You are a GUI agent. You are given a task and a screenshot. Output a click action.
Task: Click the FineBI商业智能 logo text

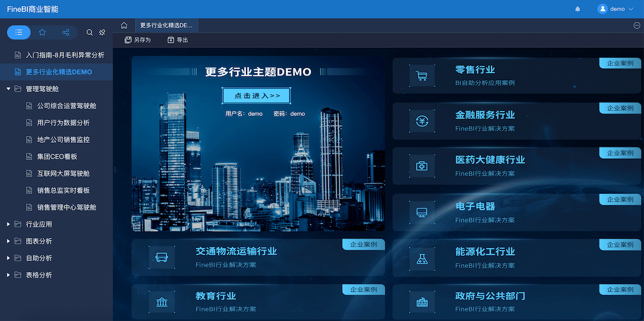[33, 9]
